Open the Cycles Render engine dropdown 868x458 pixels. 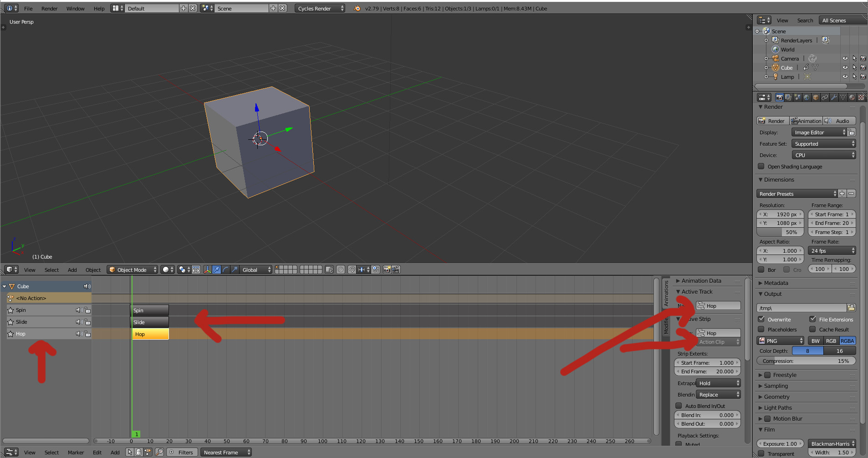320,8
